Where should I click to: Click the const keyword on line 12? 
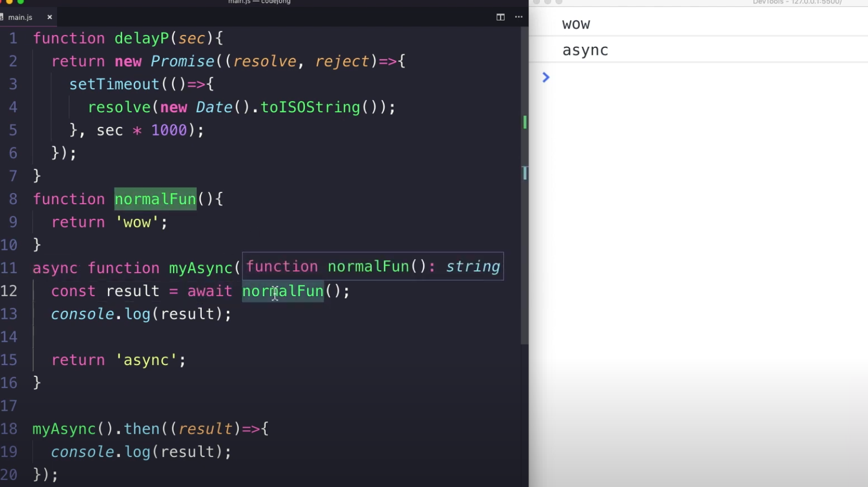tap(73, 291)
